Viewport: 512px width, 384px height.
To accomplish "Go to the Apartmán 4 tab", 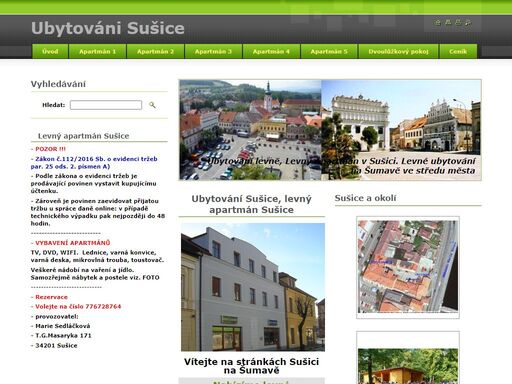I will tap(271, 51).
